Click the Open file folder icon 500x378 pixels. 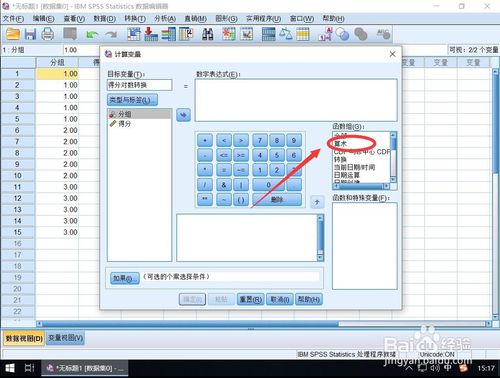pos(13,34)
